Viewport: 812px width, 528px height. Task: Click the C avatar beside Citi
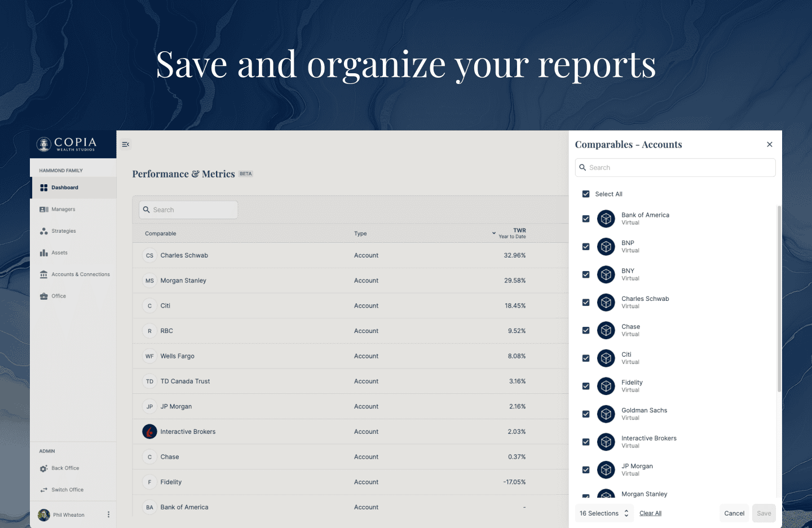click(149, 306)
